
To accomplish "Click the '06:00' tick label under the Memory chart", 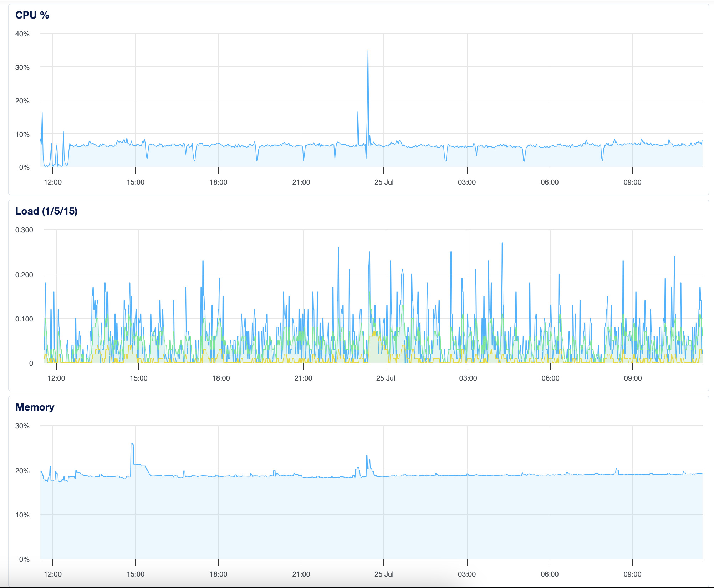I will (550, 574).
